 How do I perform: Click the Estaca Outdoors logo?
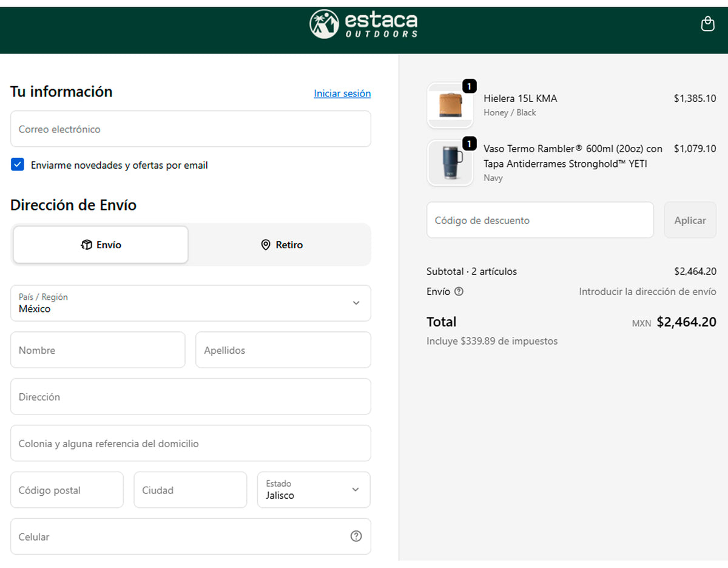(363, 24)
